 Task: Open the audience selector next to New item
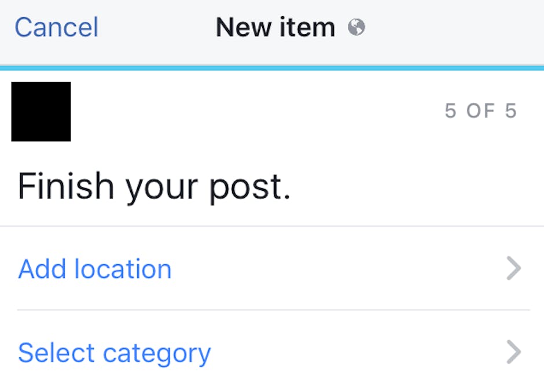[x=358, y=27]
